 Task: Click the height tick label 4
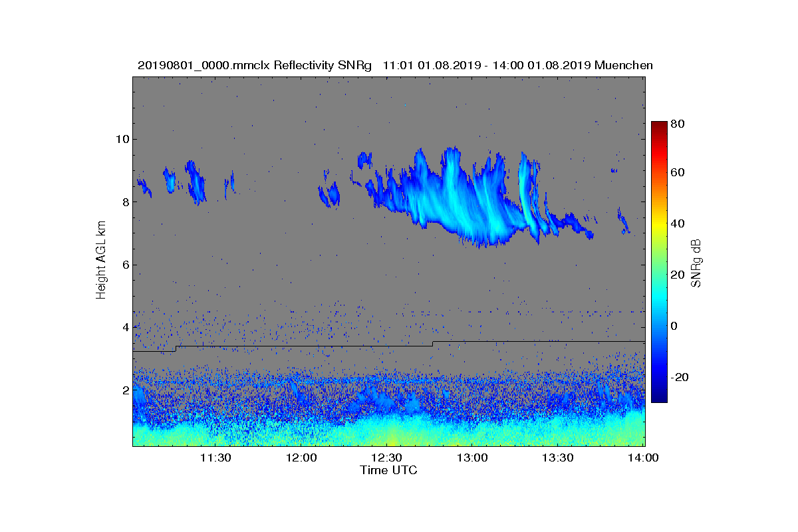(124, 327)
